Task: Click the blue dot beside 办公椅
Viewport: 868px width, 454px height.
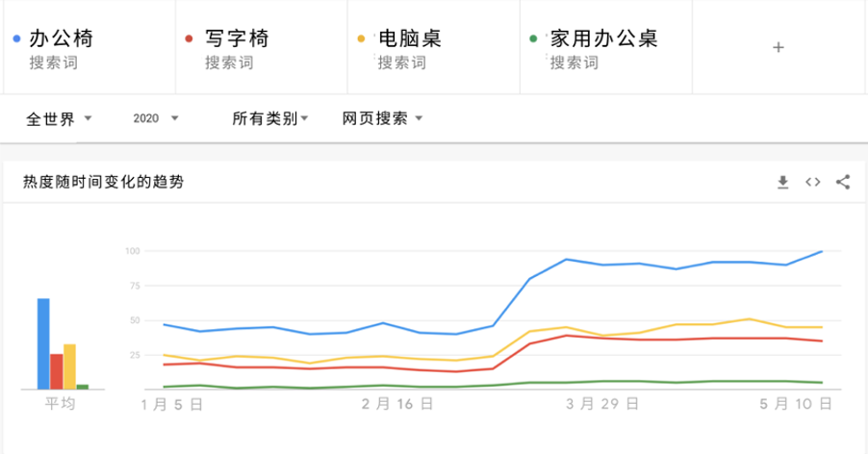Action: point(16,38)
